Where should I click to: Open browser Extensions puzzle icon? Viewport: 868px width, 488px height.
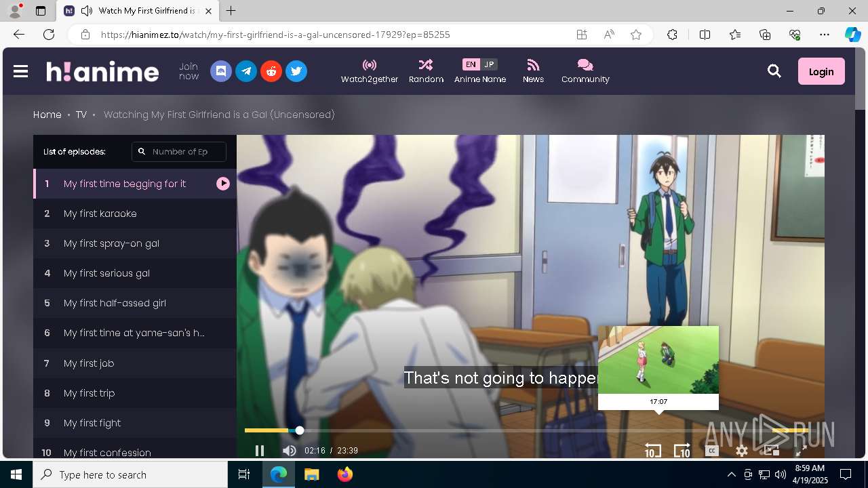pyautogui.click(x=672, y=35)
